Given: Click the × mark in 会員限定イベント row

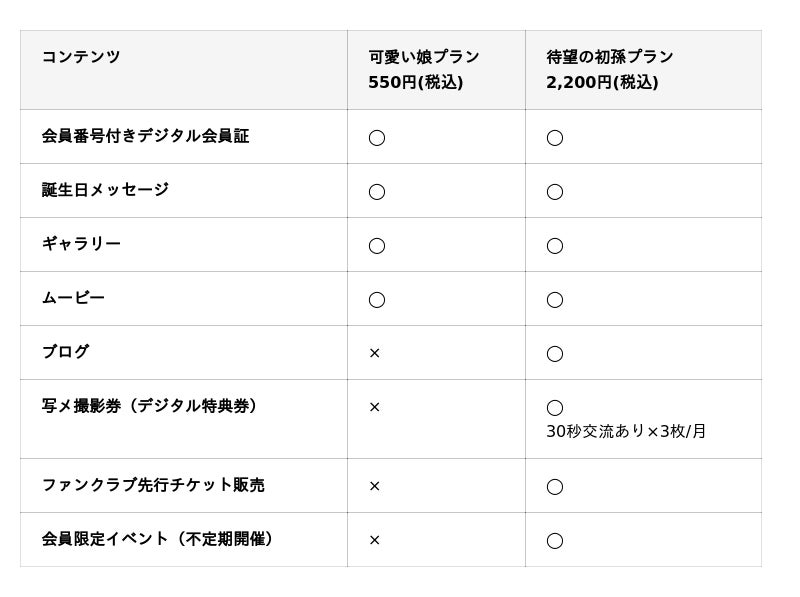Looking at the screenshot, I should [x=375, y=540].
